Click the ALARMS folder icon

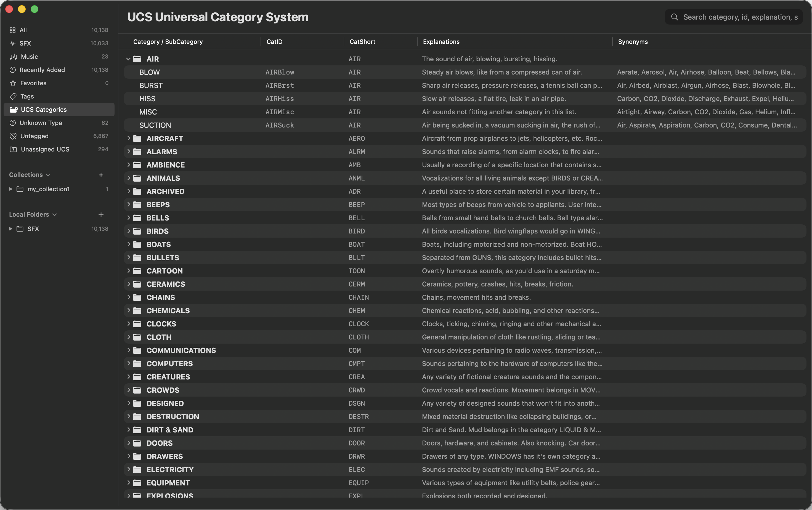coord(137,152)
